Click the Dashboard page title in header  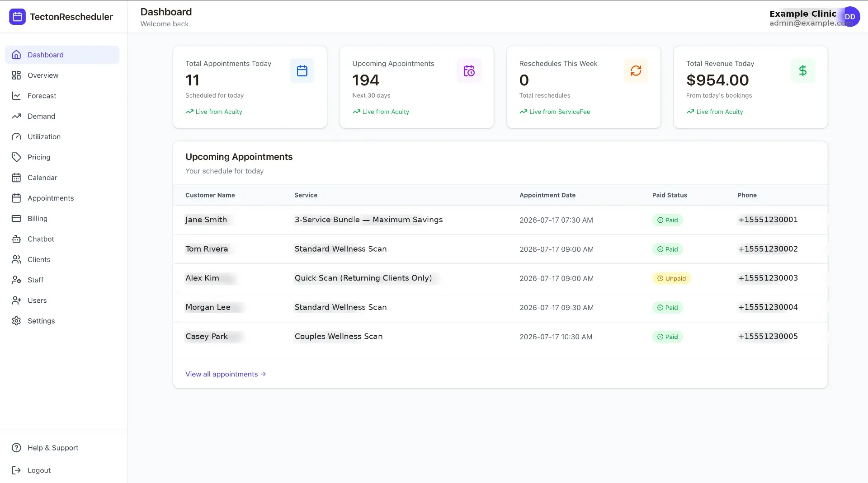click(166, 12)
